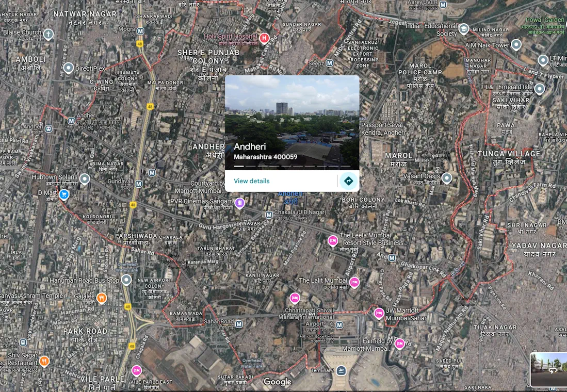This screenshot has height=392, width=567.
Task: Click the D Mart shopping marker
Action: click(x=64, y=194)
